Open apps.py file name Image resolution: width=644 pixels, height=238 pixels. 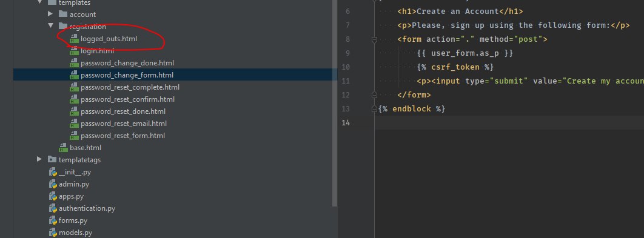pyautogui.click(x=72, y=196)
